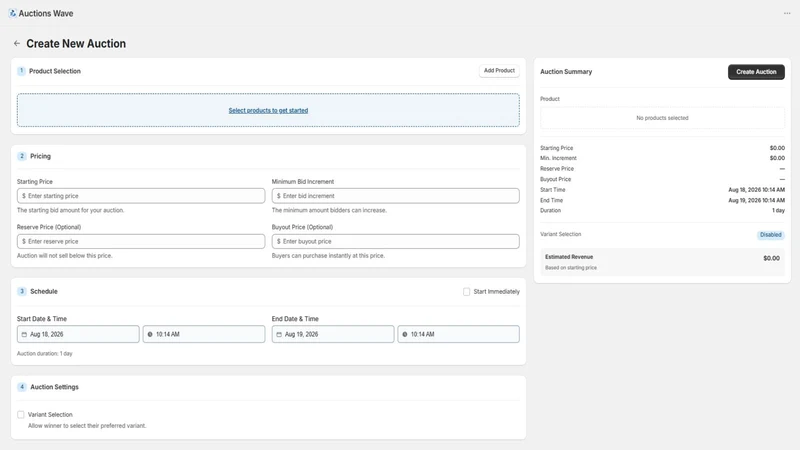Click the summary Duration value 1 day
Viewport: 800px width, 450px height.
778,210
